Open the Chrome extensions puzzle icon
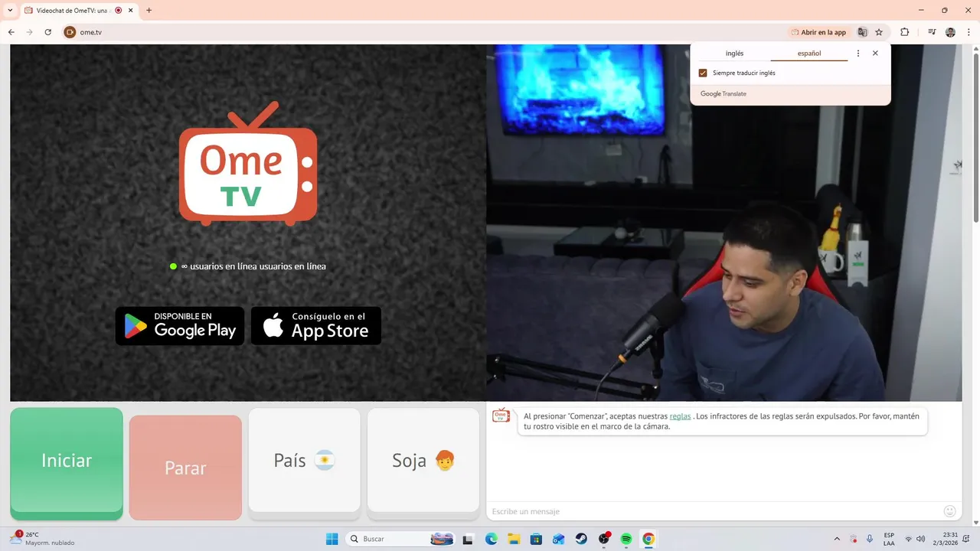 904,32
